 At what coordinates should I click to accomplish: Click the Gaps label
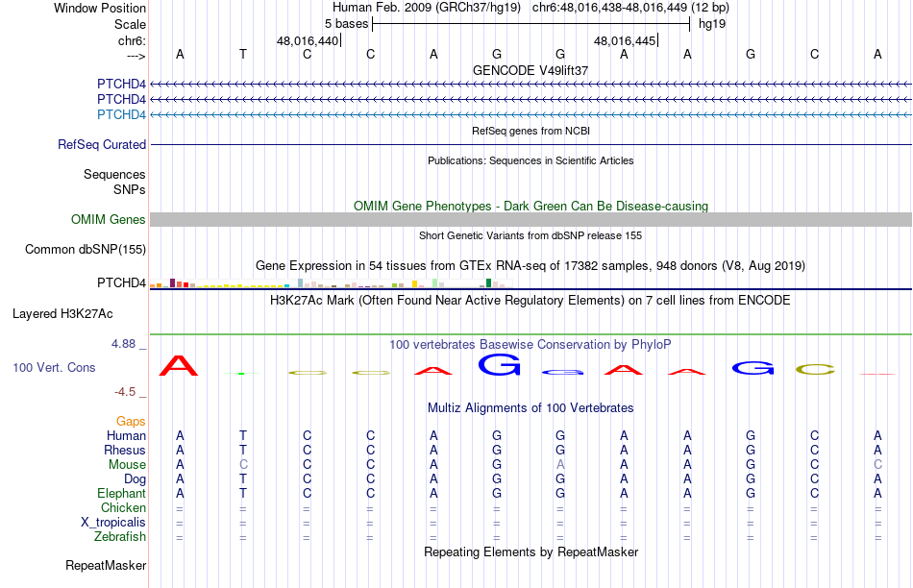[131, 421]
